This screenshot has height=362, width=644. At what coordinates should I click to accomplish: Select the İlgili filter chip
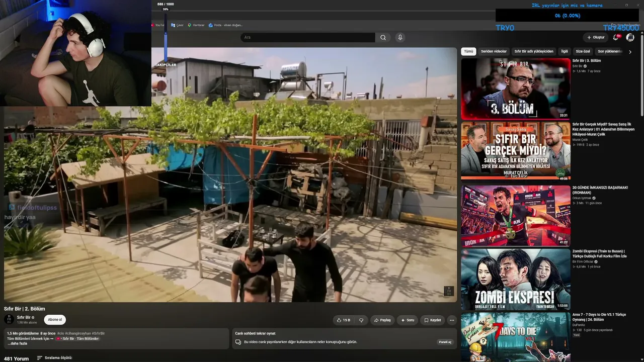[x=565, y=51]
